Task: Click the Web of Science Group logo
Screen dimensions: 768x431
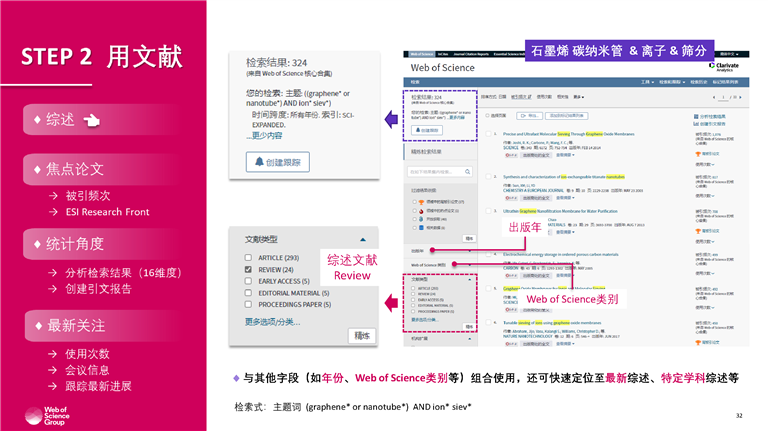Action: click(47, 416)
